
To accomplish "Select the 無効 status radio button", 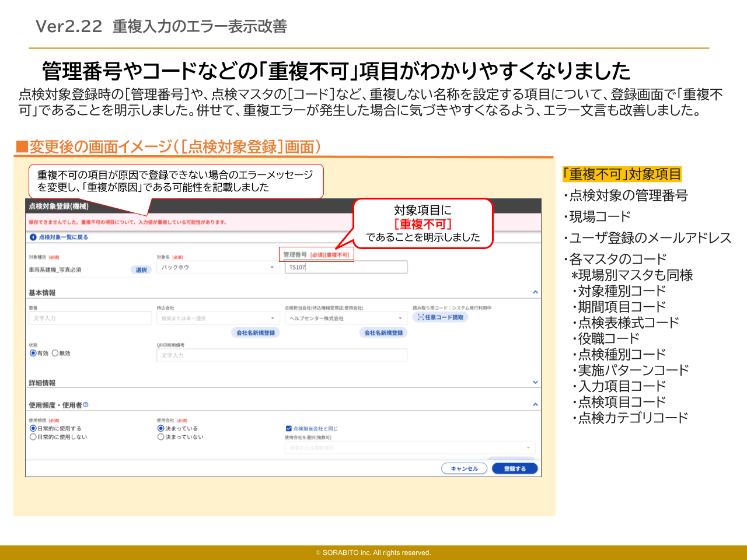I will click(x=55, y=353).
